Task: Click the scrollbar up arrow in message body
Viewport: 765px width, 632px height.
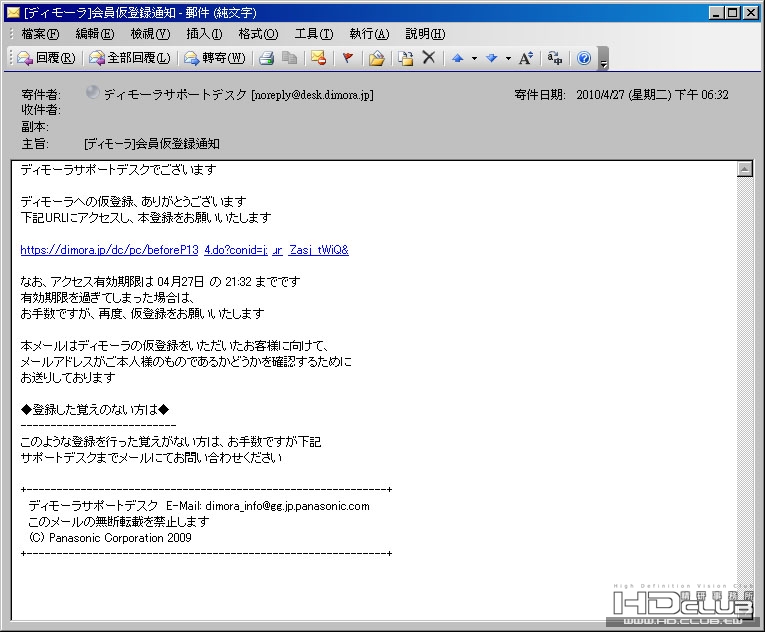Action: click(745, 169)
